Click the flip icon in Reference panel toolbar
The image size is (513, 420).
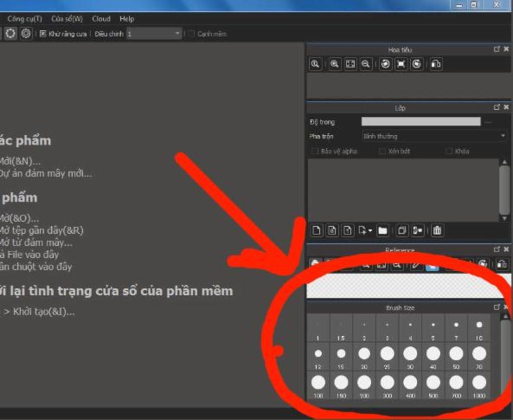click(x=502, y=264)
